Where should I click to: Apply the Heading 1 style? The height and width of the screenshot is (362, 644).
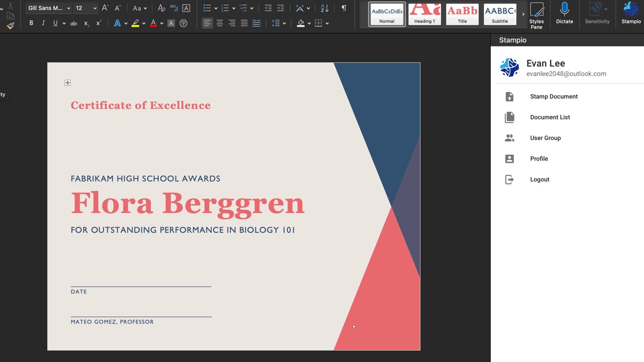[424, 14]
